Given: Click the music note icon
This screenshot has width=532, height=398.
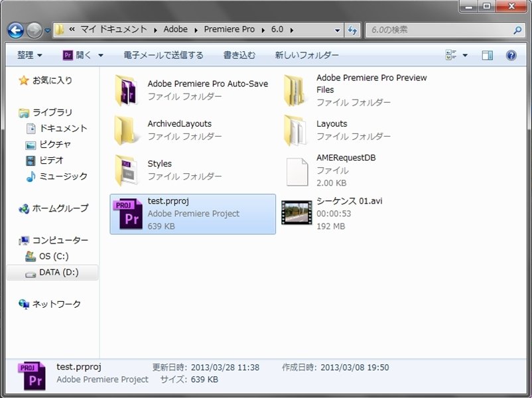Looking at the screenshot, I should point(31,176).
